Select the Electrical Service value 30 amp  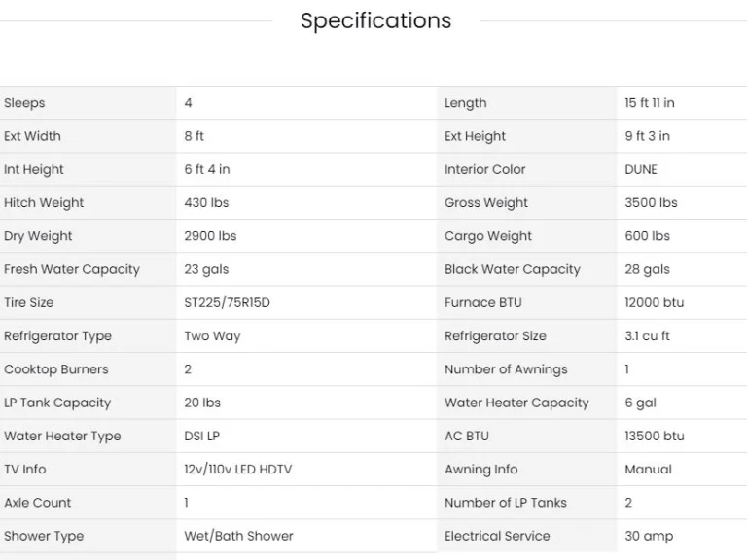point(648,536)
